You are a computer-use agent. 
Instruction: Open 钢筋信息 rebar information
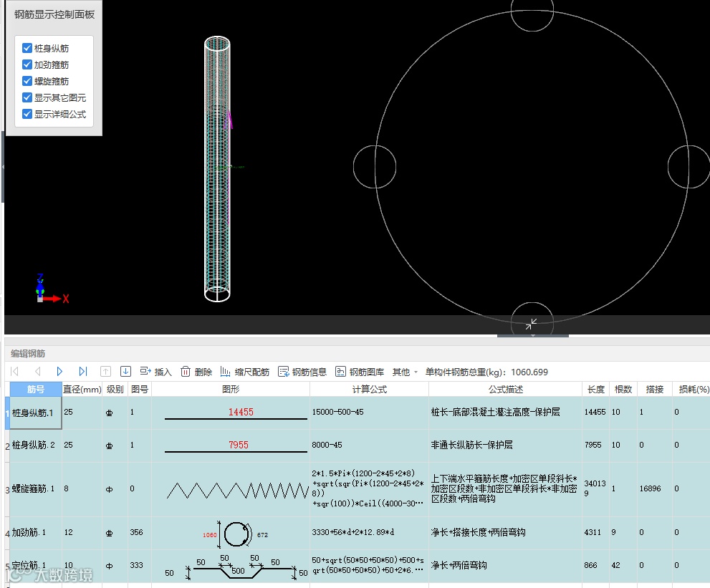coord(302,372)
